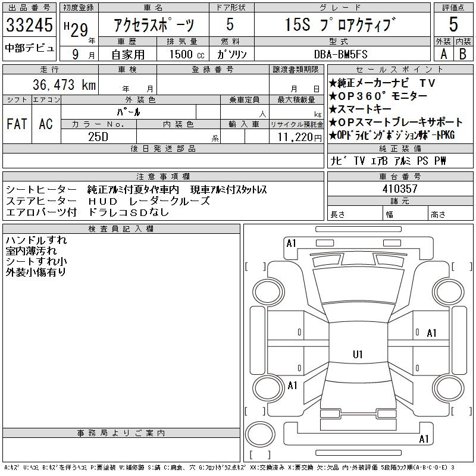Screen dimensions: 476x476
Task: Select the 事務局よりご案内 header
Action: coord(121,433)
